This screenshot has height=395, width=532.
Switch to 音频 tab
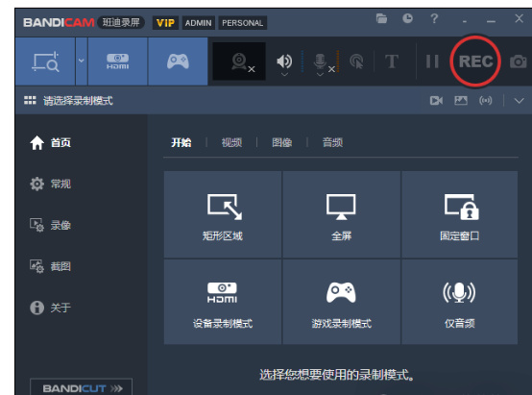coord(332,142)
